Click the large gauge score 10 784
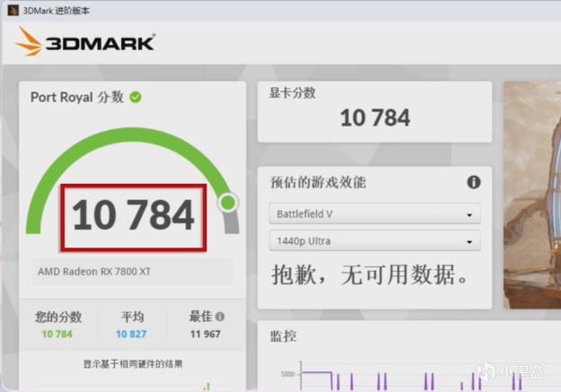Screen dimensions: 561x392 [x=133, y=215]
